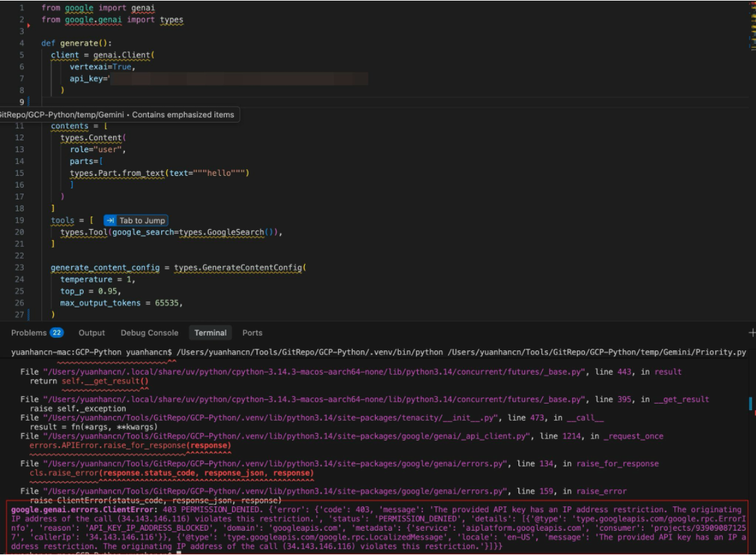Screen dimensions: 756x555
Task: Click 'top_p = 0.95,' line
Action: click(91, 292)
